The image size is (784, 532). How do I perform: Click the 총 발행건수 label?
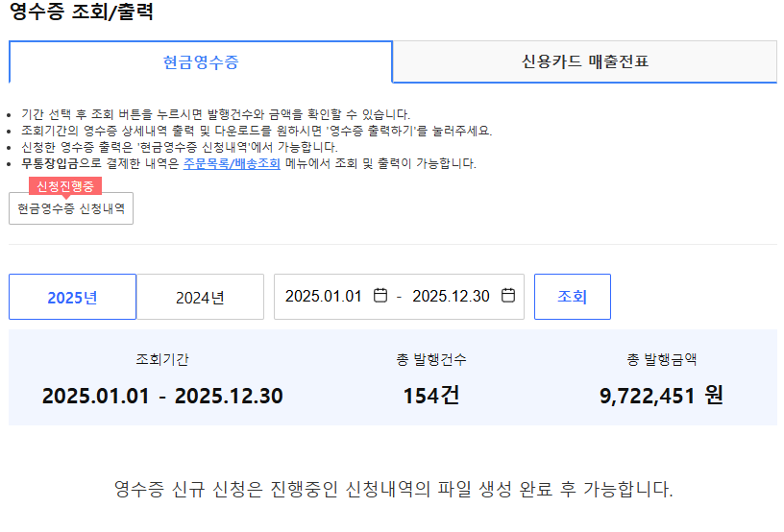tap(431, 360)
